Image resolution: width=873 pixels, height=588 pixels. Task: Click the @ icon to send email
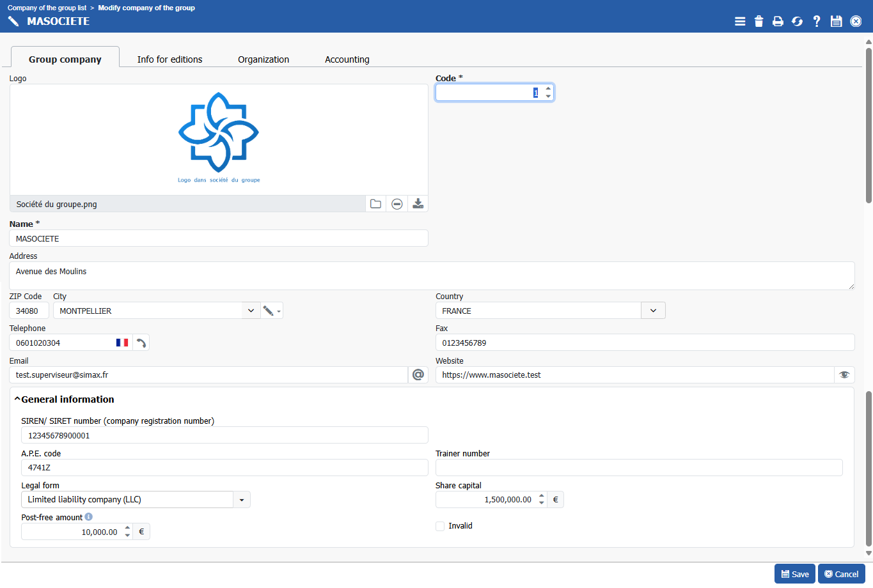point(418,375)
